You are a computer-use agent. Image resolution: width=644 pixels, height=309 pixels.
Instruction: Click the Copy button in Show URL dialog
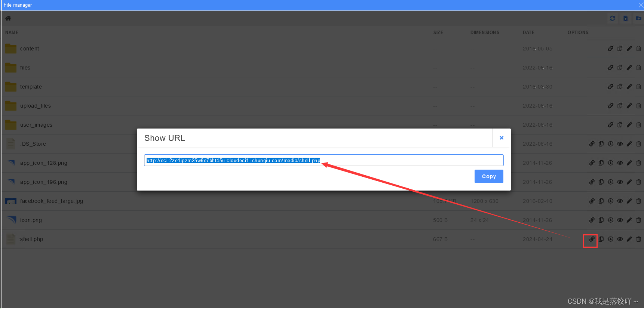point(489,176)
